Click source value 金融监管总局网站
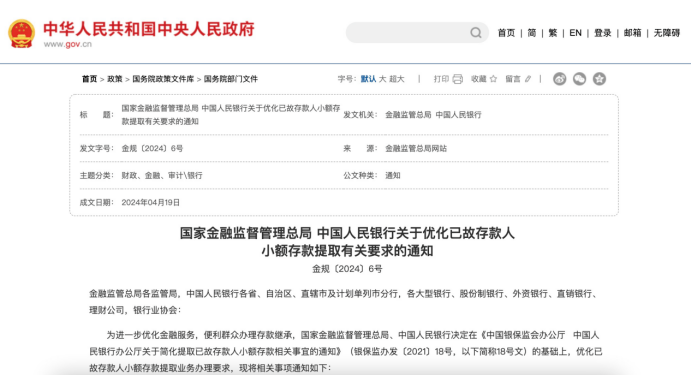The width and height of the screenshot is (691, 375). click(416, 149)
